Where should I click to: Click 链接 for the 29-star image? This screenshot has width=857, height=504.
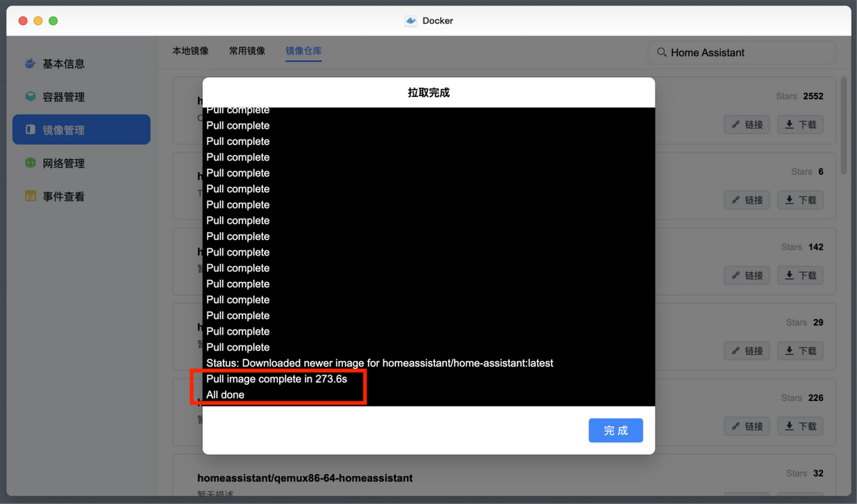pyautogui.click(x=747, y=351)
